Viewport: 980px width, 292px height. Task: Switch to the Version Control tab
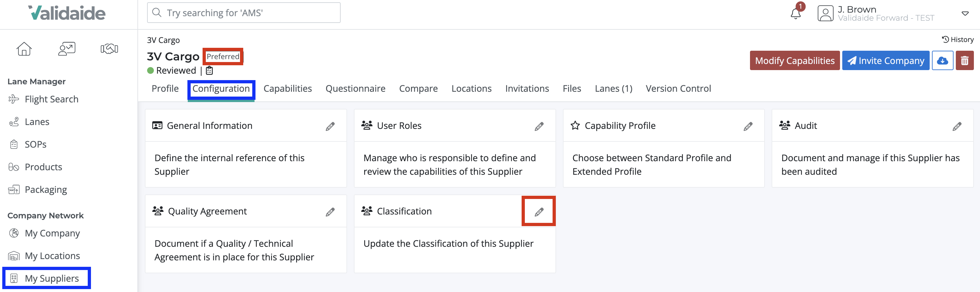pos(678,89)
